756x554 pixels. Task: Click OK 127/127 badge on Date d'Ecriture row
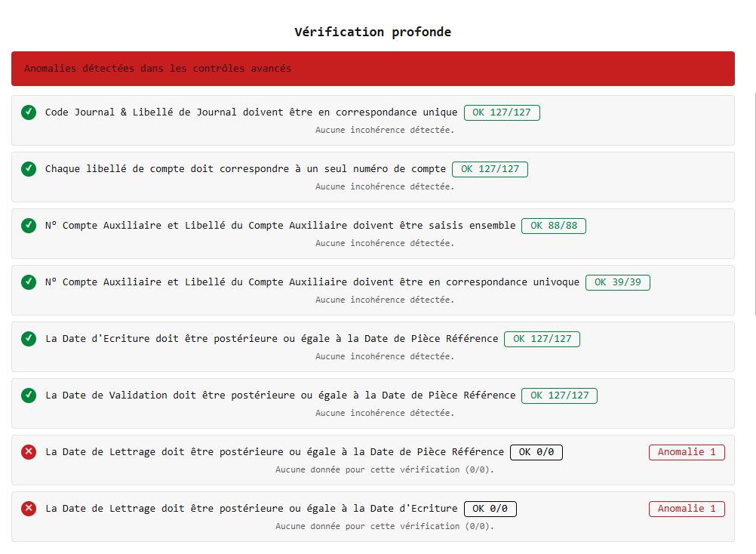(x=542, y=339)
